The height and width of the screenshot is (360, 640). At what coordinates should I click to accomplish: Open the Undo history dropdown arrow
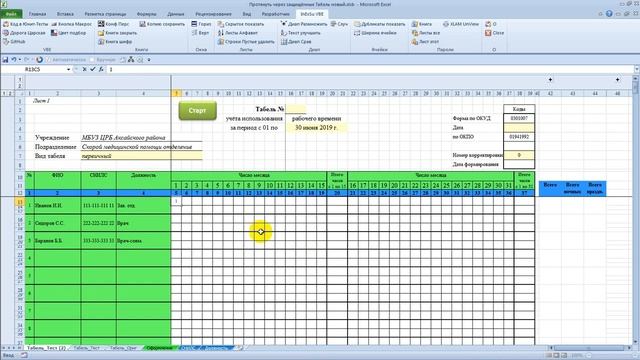pyautogui.click(x=19, y=60)
